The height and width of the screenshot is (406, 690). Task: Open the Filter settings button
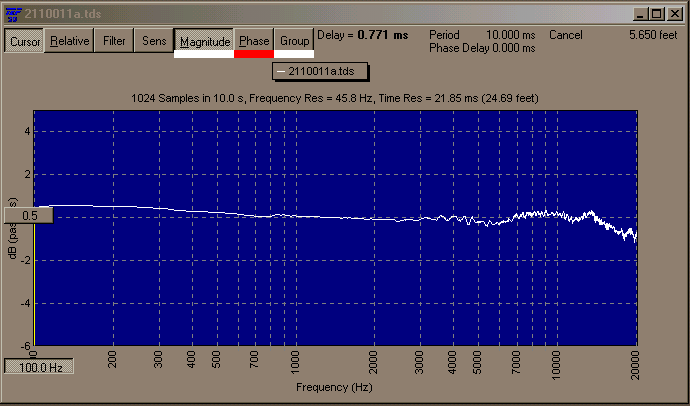pyautogui.click(x=115, y=41)
